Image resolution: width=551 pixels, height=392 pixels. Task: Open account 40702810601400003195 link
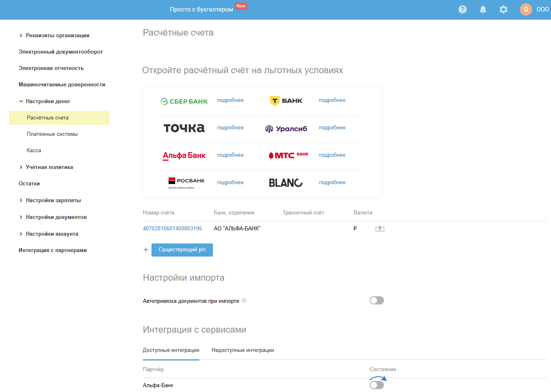pos(172,229)
